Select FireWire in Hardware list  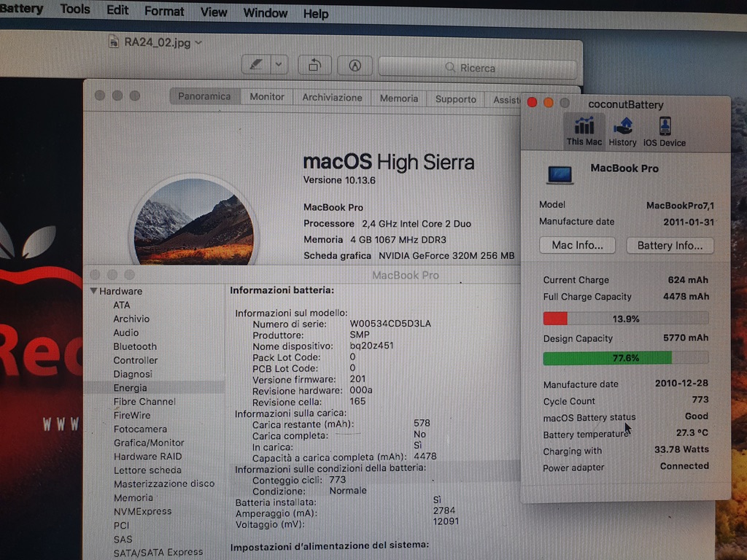point(131,415)
